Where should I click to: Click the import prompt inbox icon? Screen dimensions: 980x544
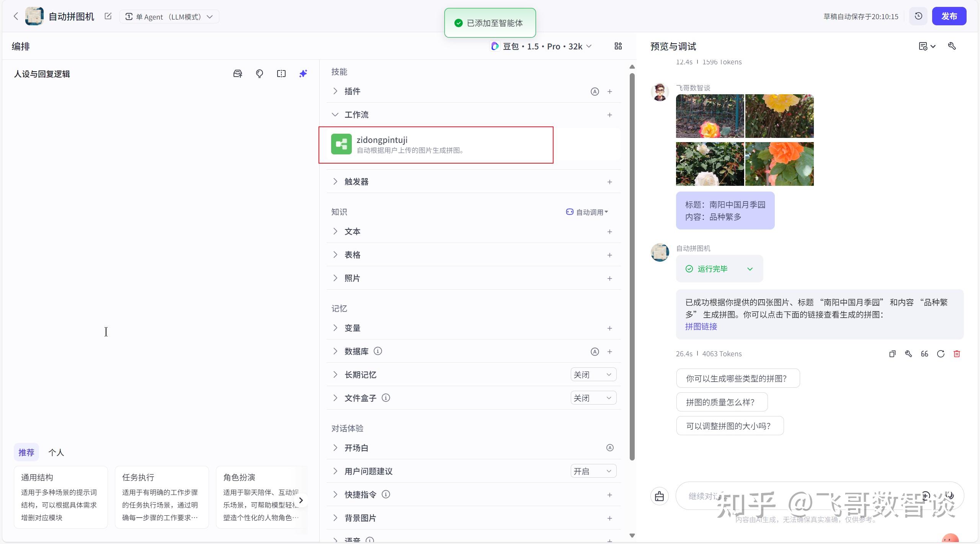[x=237, y=74]
